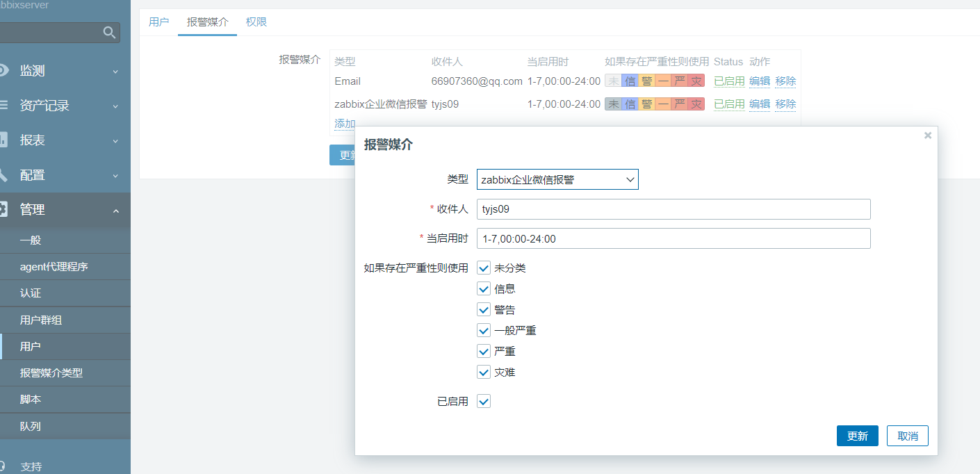Open 报警媒介类型 in sidebar
The width and height of the screenshot is (980, 474).
coord(65,373)
